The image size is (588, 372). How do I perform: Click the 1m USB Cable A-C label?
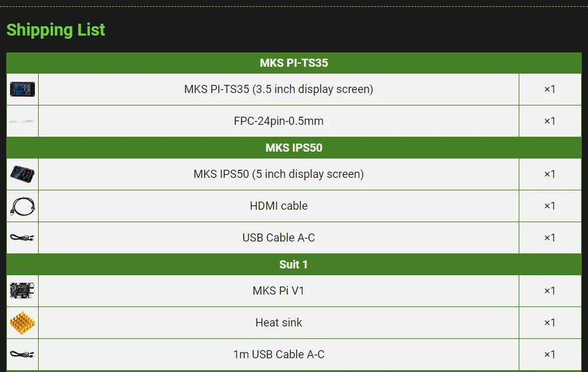[x=278, y=355]
